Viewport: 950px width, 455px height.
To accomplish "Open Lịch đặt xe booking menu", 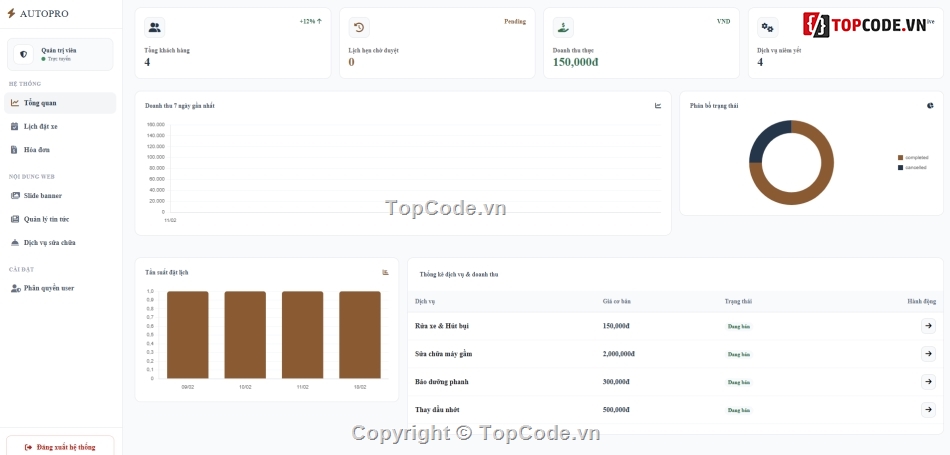I will click(60, 127).
